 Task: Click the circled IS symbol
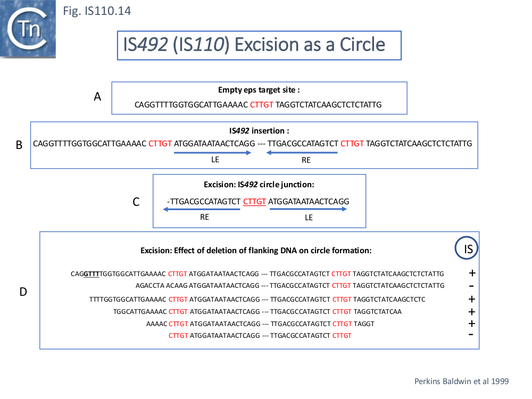coord(468,248)
